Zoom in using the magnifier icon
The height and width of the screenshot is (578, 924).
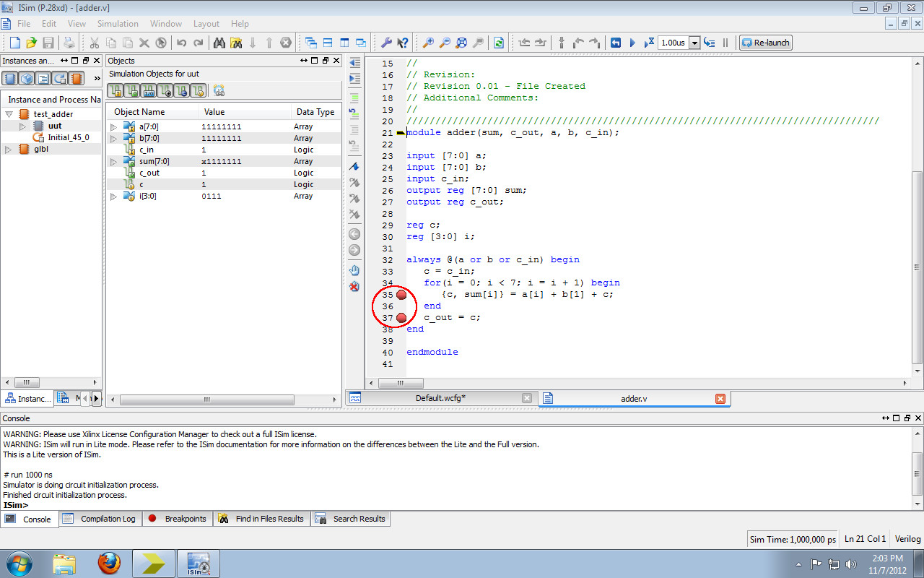(428, 43)
